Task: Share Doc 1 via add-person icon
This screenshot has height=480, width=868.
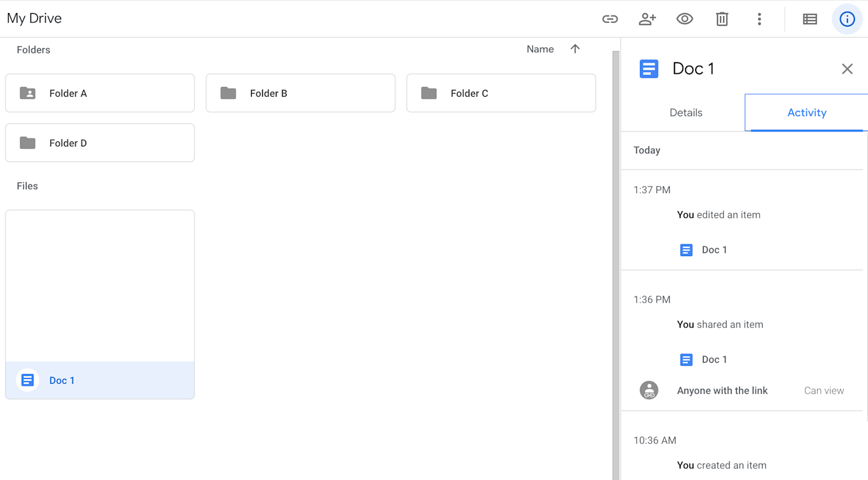Action: (x=647, y=19)
